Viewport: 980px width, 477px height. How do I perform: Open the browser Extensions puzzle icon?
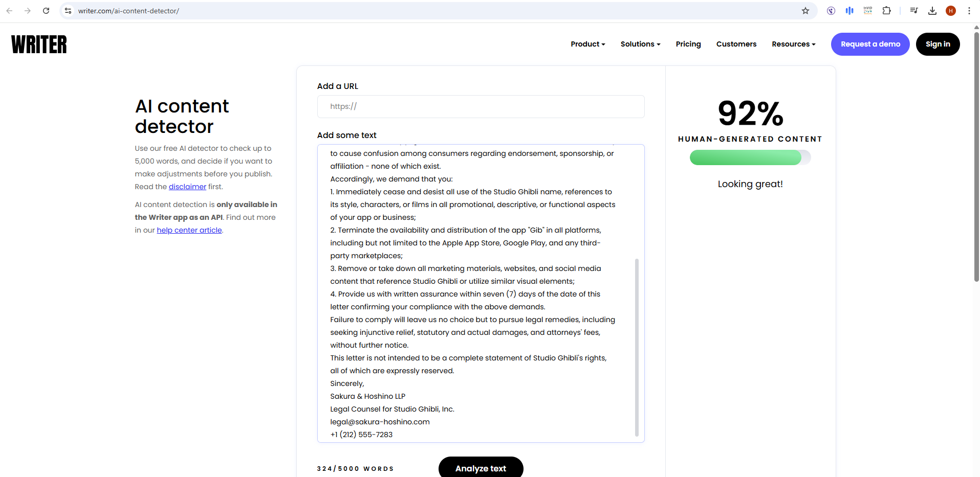point(886,11)
